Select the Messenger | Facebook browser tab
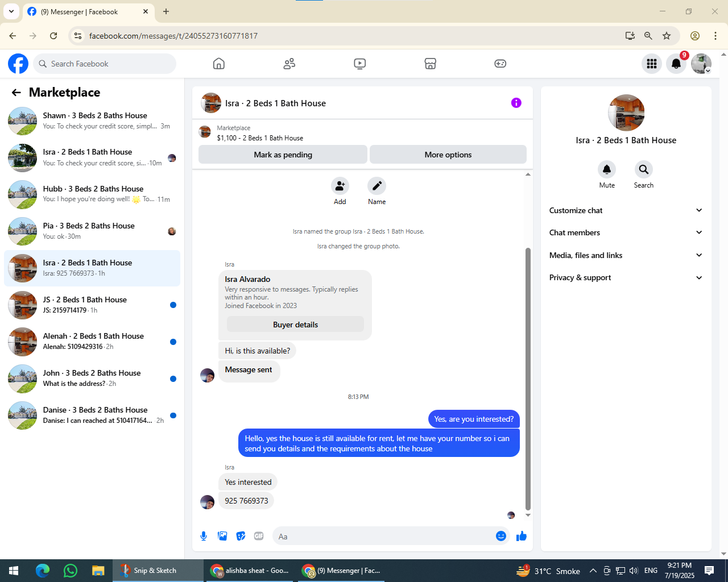Viewport: 728px width, 582px height. click(x=88, y=12)
